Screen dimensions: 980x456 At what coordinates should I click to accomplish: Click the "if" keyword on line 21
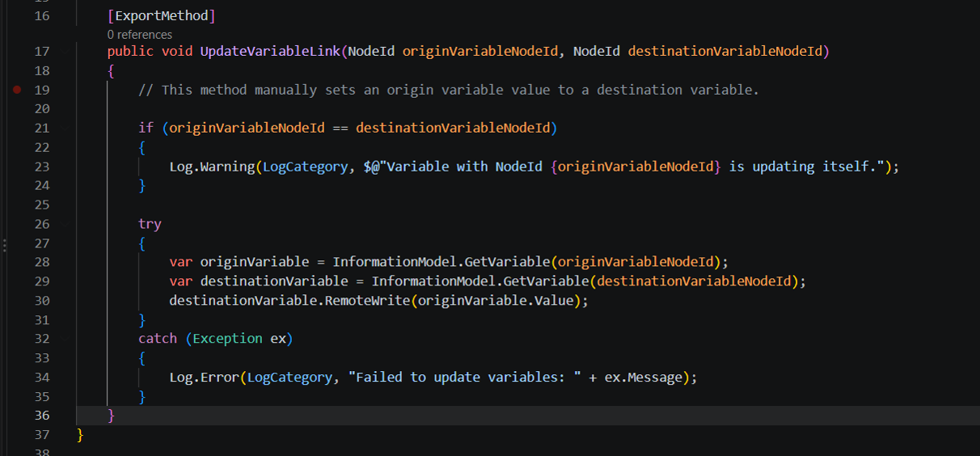(x=146, y=128)
